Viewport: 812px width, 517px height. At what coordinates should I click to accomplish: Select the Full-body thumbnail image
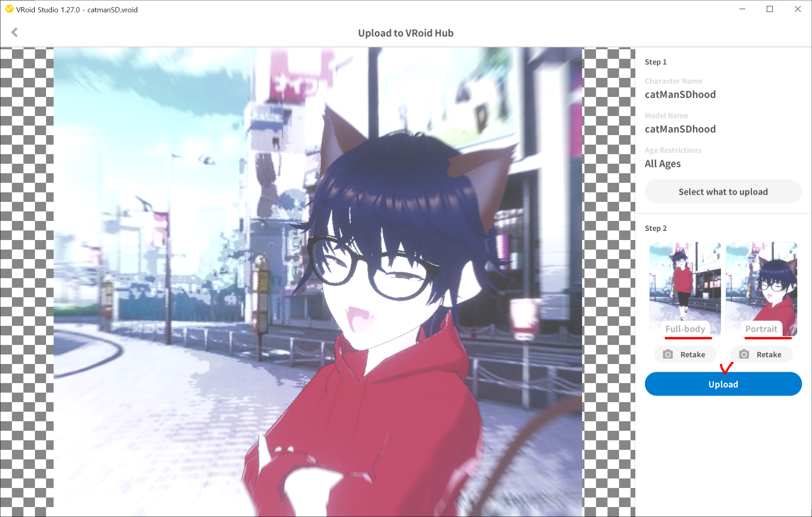tap(685, 282)
